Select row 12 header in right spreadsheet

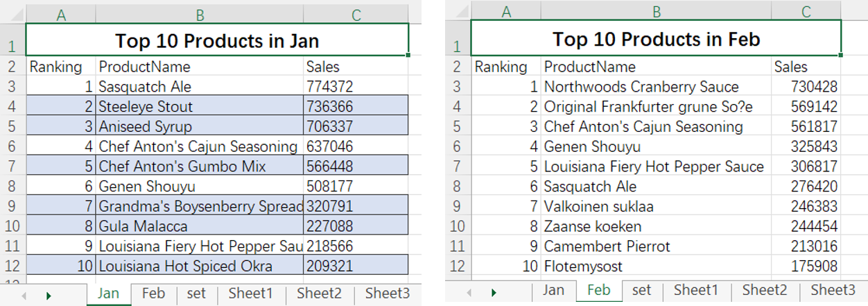coord(456,266)
